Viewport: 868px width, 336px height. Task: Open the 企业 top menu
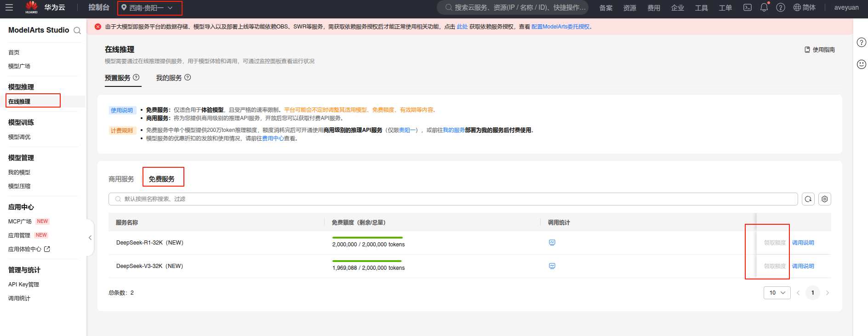[678, 8]
